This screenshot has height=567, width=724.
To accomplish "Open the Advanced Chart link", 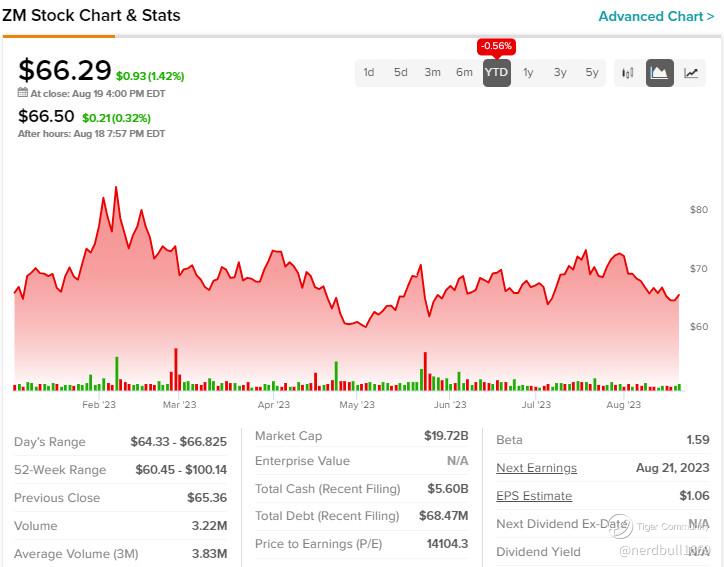I will 656,17.
